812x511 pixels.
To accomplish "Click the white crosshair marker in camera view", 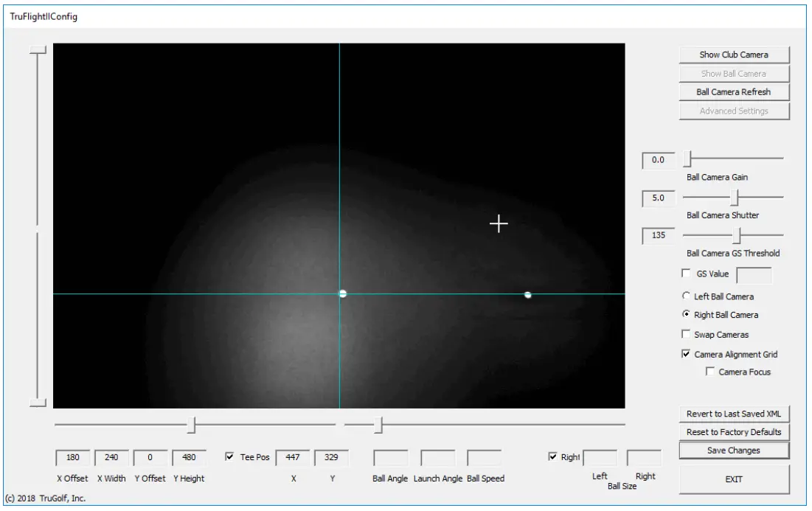I will [x=499, y=223].
